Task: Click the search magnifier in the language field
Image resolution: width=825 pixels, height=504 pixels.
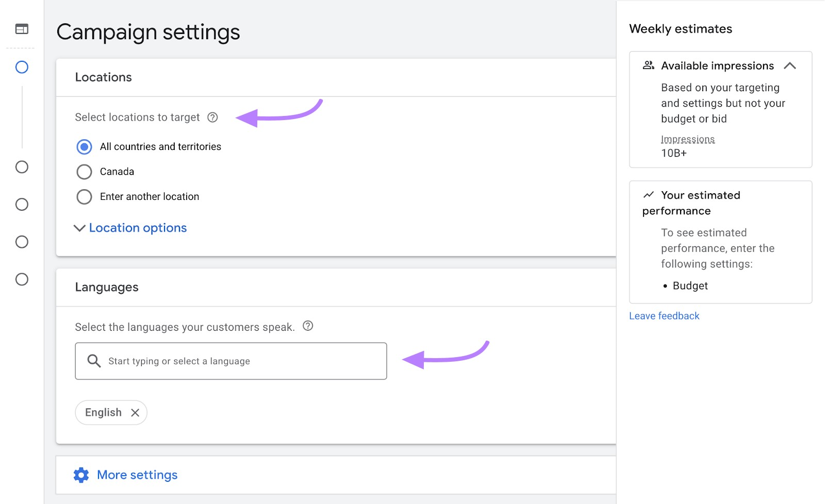Action: pyautogui.click(x=94, y=361)
